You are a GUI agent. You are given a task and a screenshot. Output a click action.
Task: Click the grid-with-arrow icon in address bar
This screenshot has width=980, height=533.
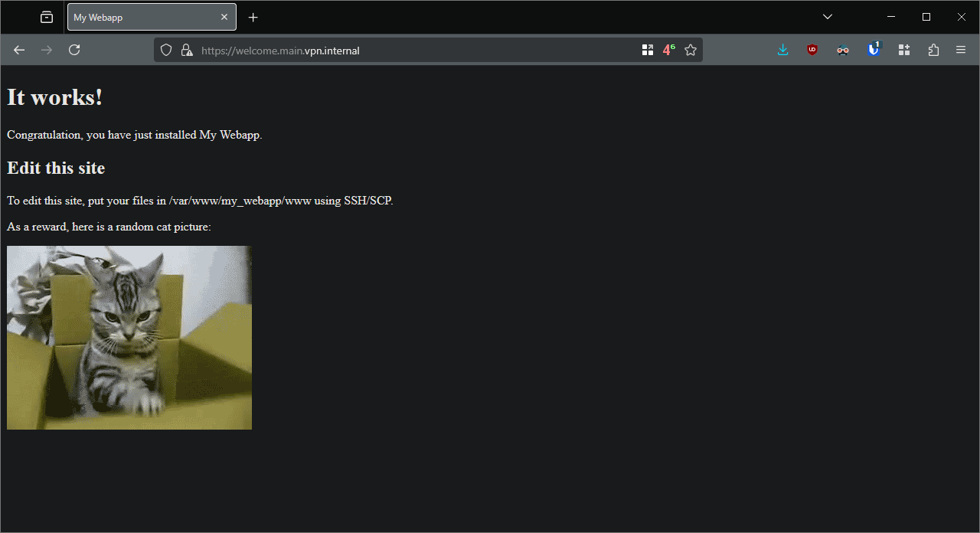pos(648,51)
